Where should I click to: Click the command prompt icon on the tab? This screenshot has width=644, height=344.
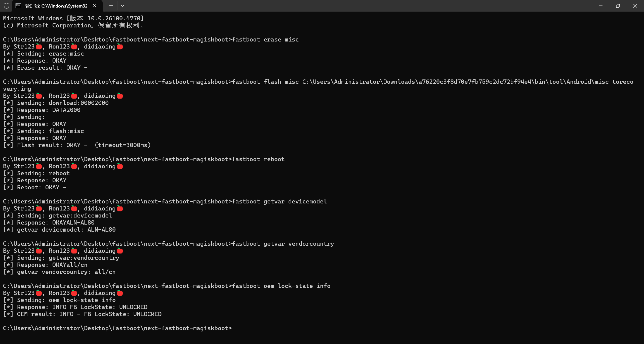point(18,6)
